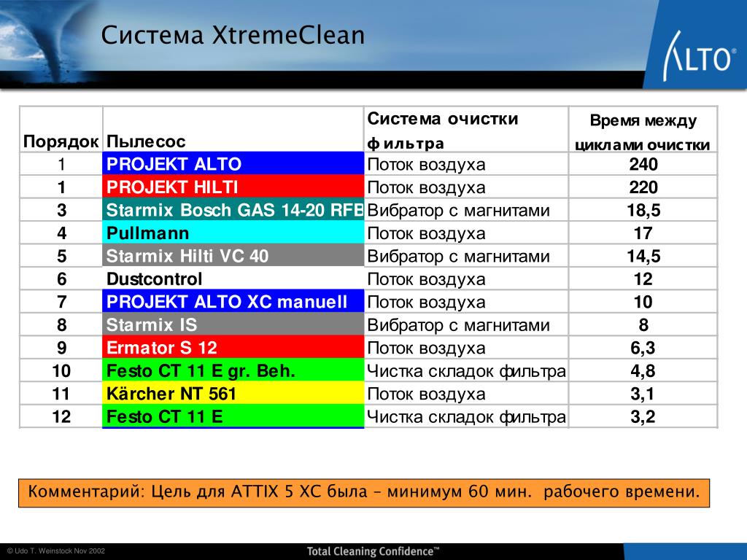747x560 pixels.
Task: Click 'Вибратор с магнитами' in the Starmix IS row
Action: click(458, 325)
